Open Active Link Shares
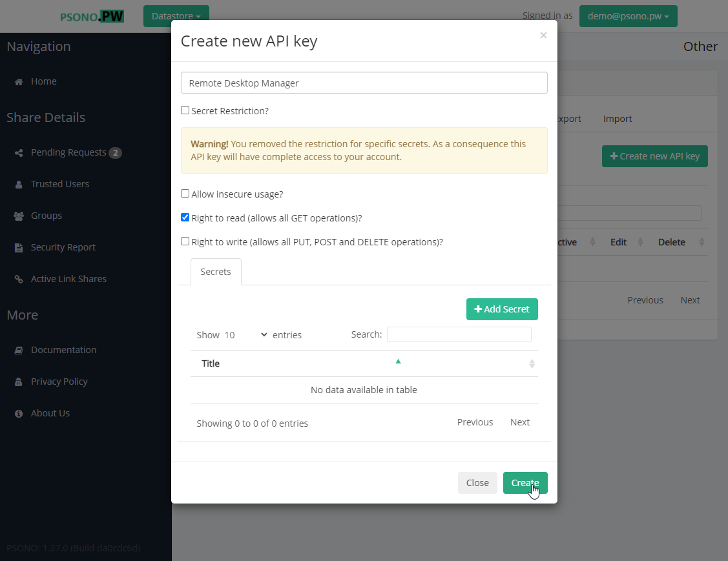728x561 pixels. click(68, 278)
